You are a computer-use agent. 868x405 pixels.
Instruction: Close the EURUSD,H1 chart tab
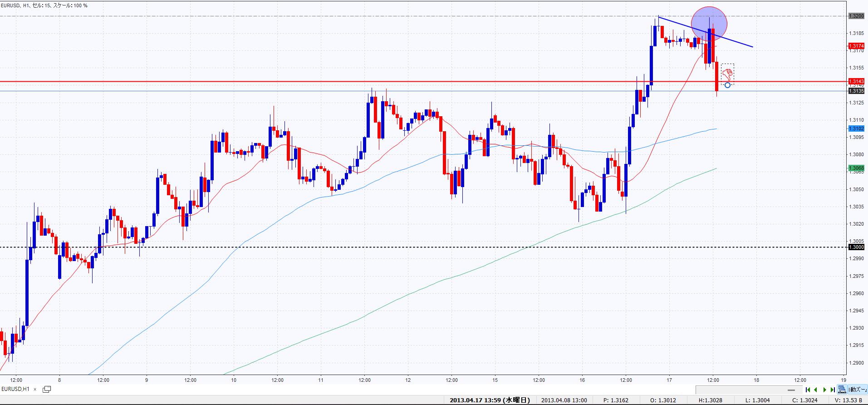[35, 389]
